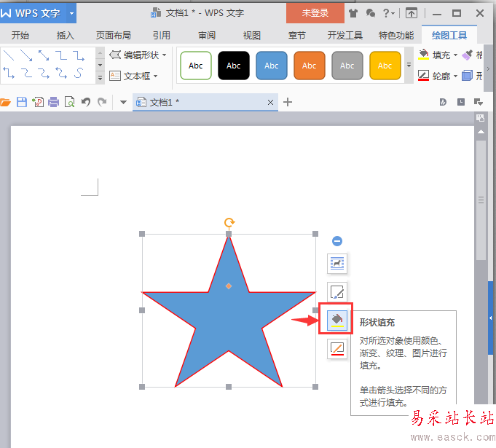Switch to the 绘图工具 tab
This screenshot has height=448, width=496.
pyautogui.click(x=449, y=35)
